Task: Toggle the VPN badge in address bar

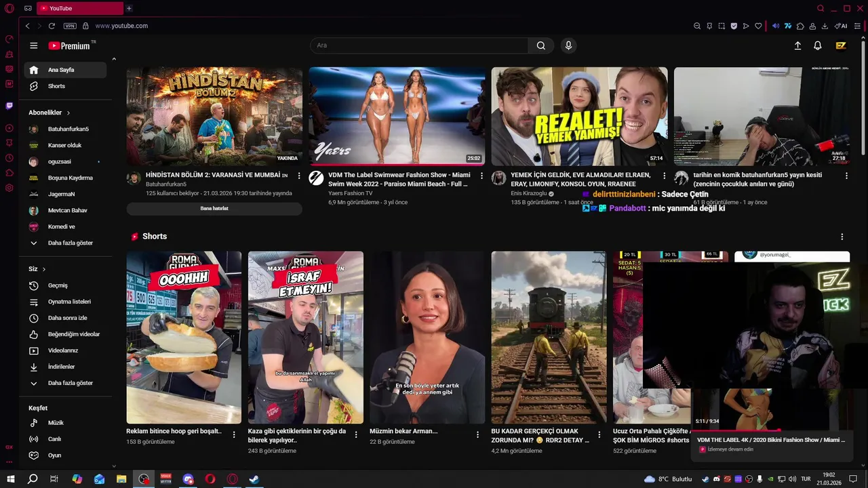Action: click(x=70, y=26)
